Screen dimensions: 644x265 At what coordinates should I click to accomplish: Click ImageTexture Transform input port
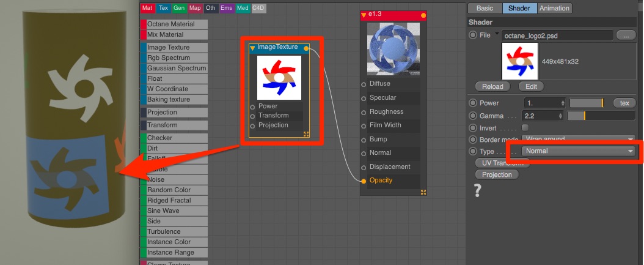pyautogui.click(x=252, y=116)
